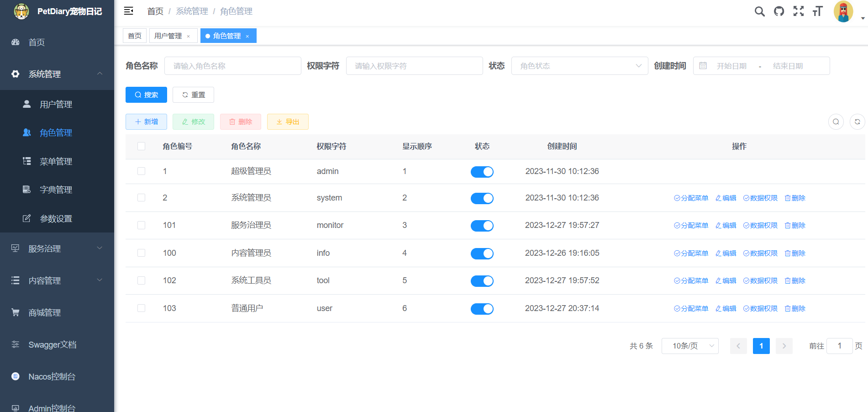
Task: Open Swagger文档 in the sidebar
Action: [x=57, y=344]
